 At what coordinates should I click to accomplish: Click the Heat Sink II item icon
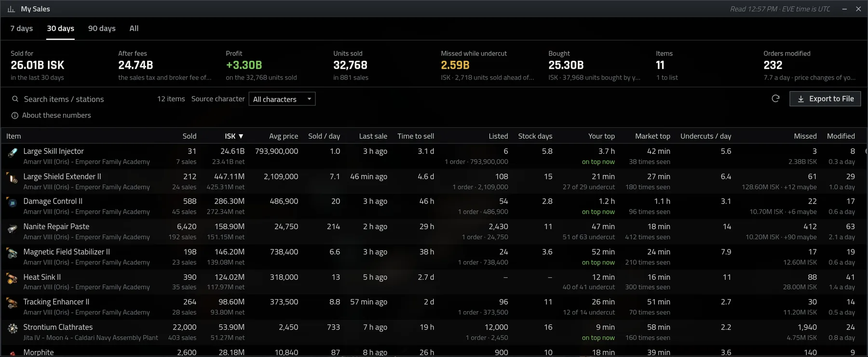[x=13, y=278]
